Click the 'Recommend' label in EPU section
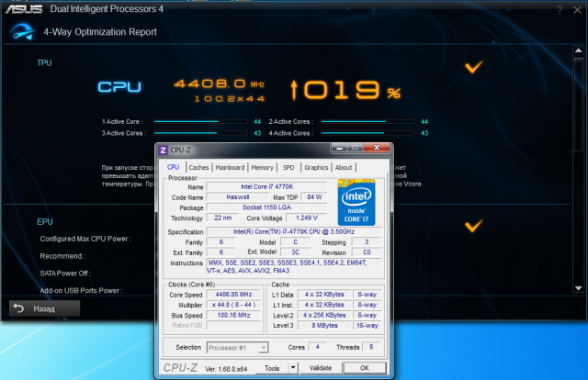The height and width of the screenshot is (380, 588). pos(62,256)
